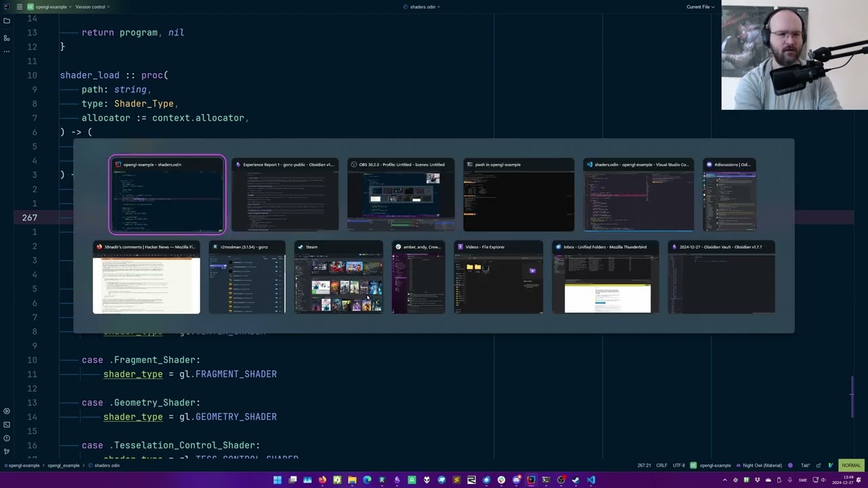Open the Terminal taskbar icon

point(546,480)
